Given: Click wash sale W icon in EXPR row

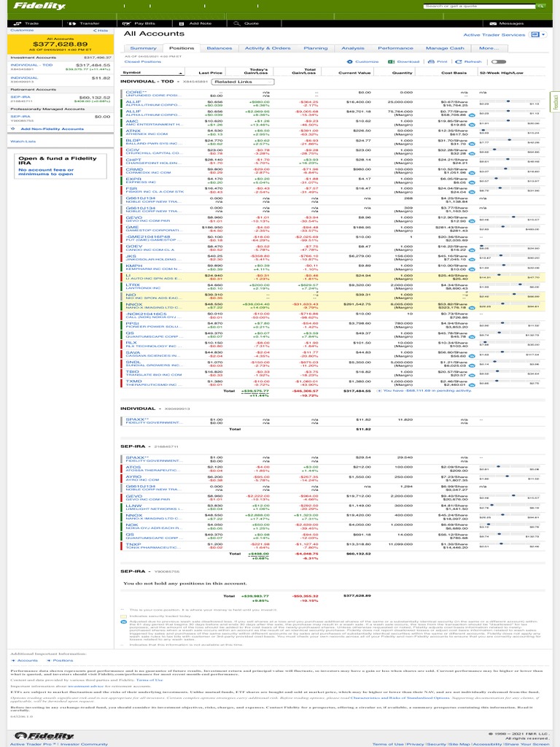Looking at the screenshot, I should [x=472, y=182].
